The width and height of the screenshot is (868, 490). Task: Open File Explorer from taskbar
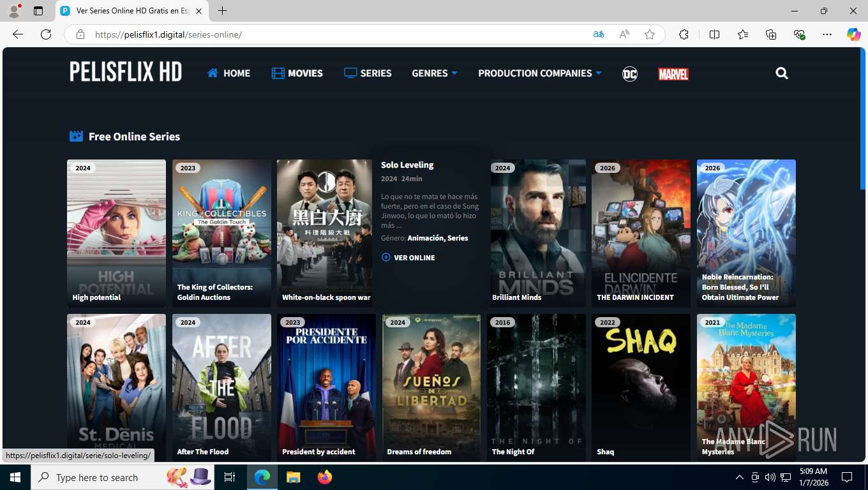[x=293, y=477]
